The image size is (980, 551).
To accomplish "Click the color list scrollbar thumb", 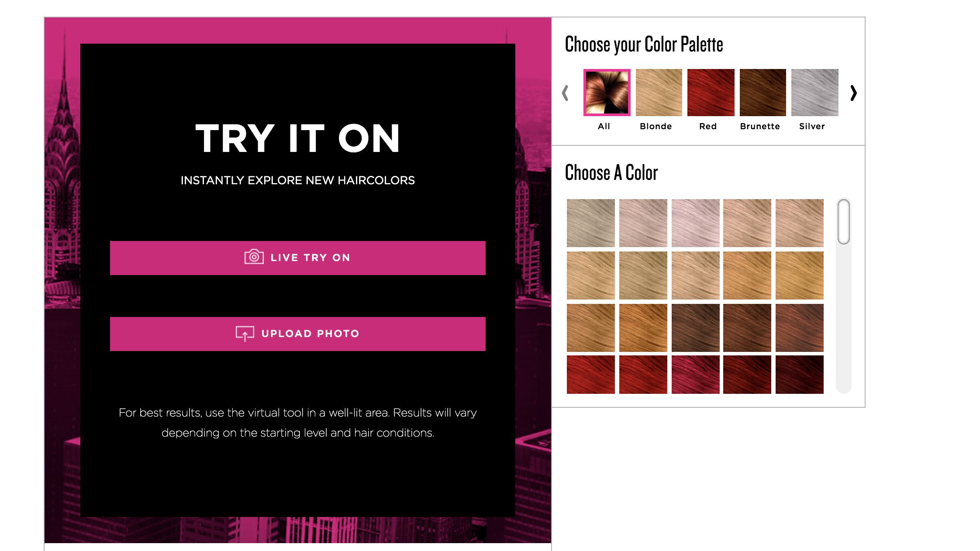I will tap(844, 222).
